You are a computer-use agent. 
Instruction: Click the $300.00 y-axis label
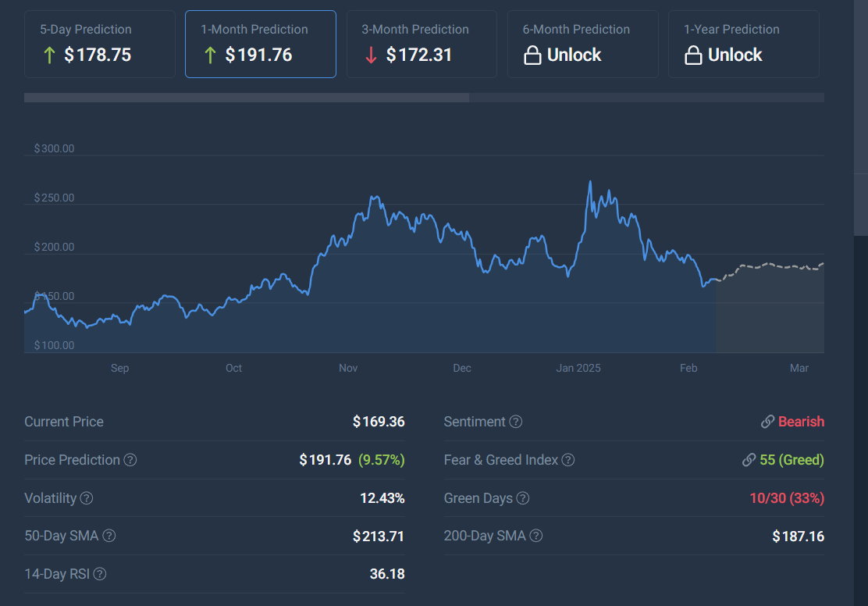pos(55,148)
